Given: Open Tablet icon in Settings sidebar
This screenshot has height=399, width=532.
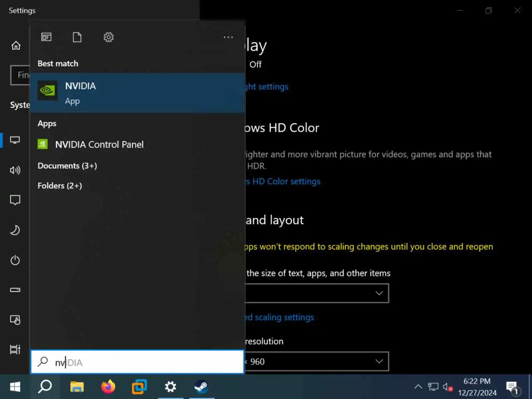Looking at the screenshot, I should (x=15, y=320).
